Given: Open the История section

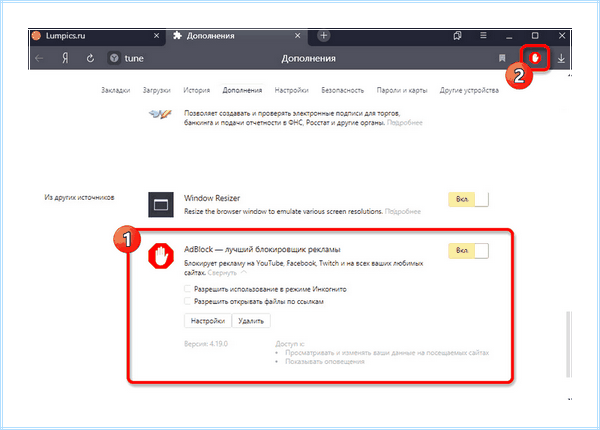Looking at the screenshot, I should pyautogui.click(x=196, y=90).
